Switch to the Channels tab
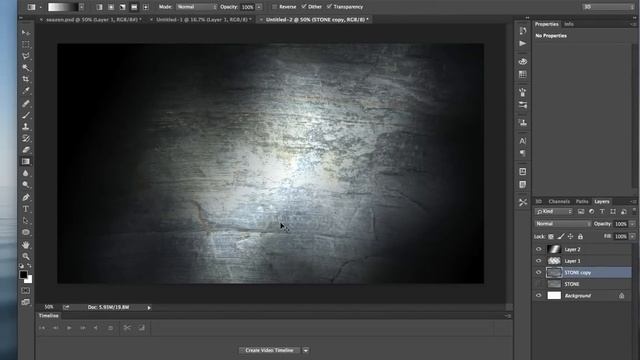 (x=559, y=202)
